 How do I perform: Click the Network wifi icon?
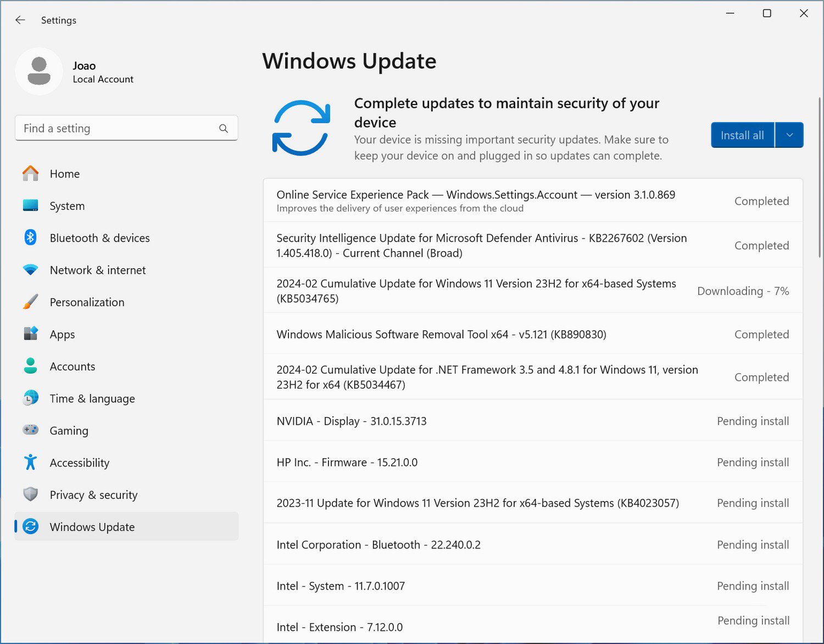[31, 270]
